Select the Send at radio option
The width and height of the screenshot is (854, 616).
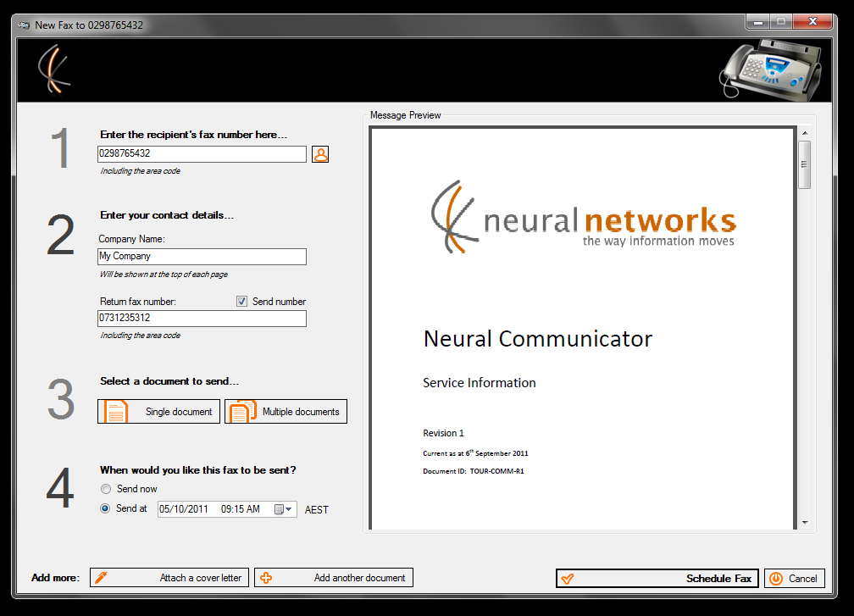tap(106, 509)
